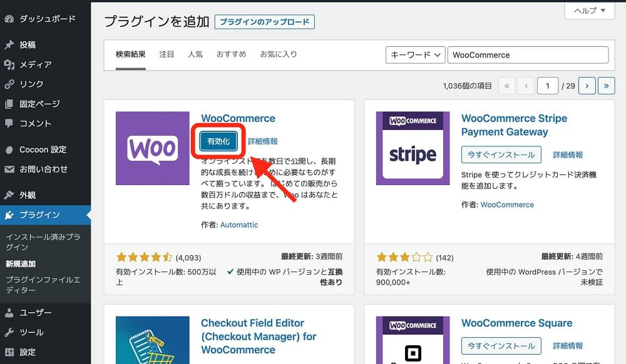Open the Dashboard icon in sidebar

tap(9, 19)
